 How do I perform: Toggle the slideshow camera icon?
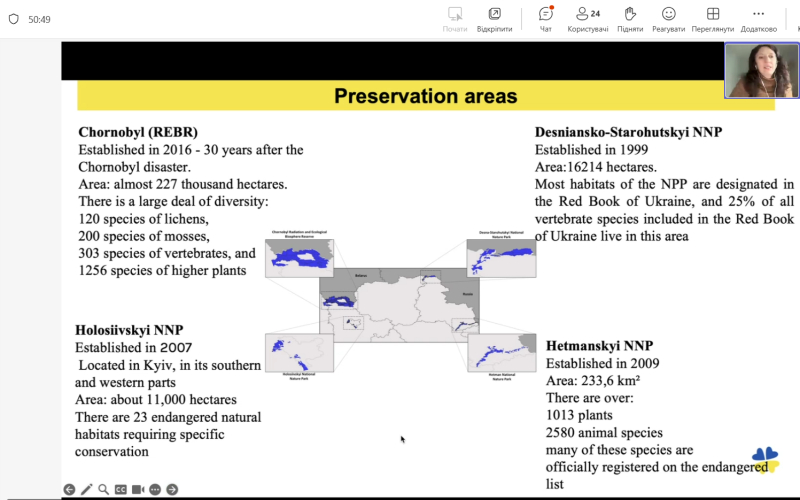138,489
